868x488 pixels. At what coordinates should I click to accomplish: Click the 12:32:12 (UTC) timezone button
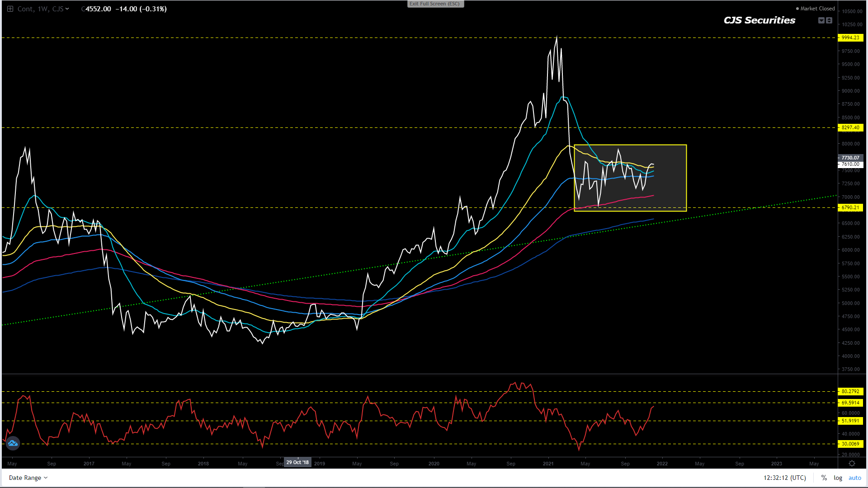point(784,478)
